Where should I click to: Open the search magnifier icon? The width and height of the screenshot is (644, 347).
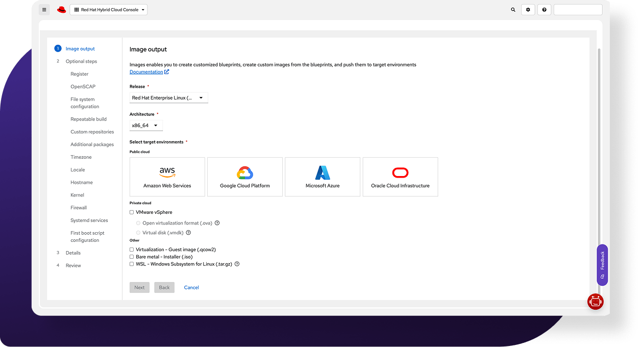click(x=513, y=10)
